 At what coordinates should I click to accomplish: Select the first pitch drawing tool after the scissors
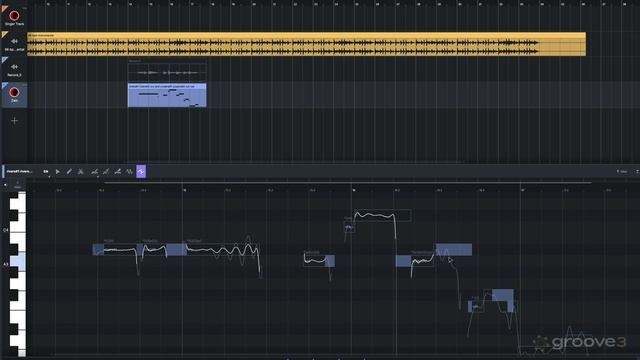point(94,172)
